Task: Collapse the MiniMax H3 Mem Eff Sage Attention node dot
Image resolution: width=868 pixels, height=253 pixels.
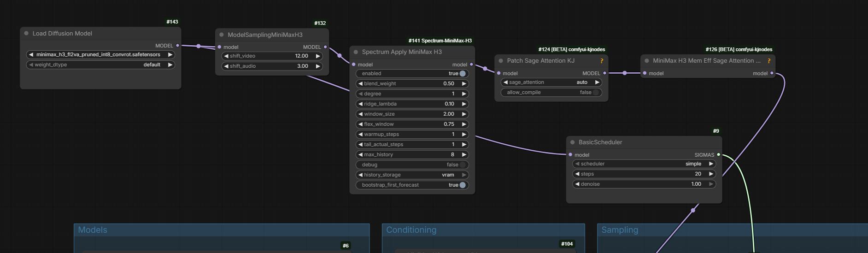Action: click(647, 61)
